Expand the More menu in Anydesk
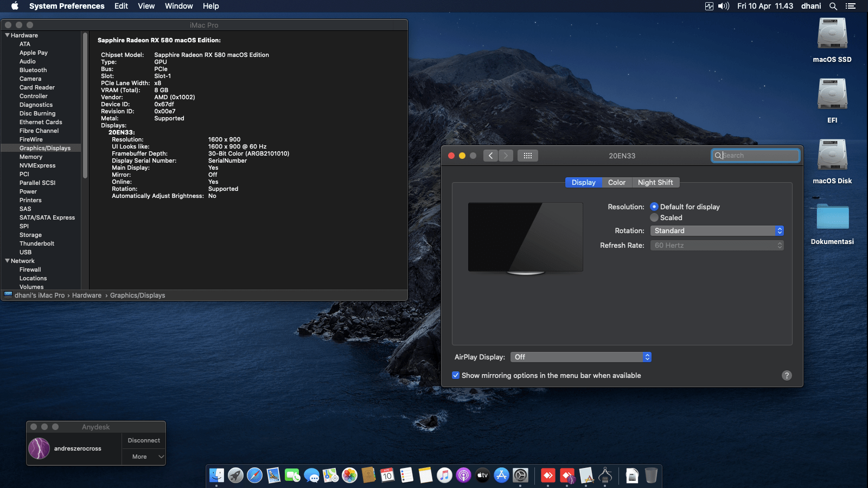Viewport: 868px width, 488px height. 144,457
